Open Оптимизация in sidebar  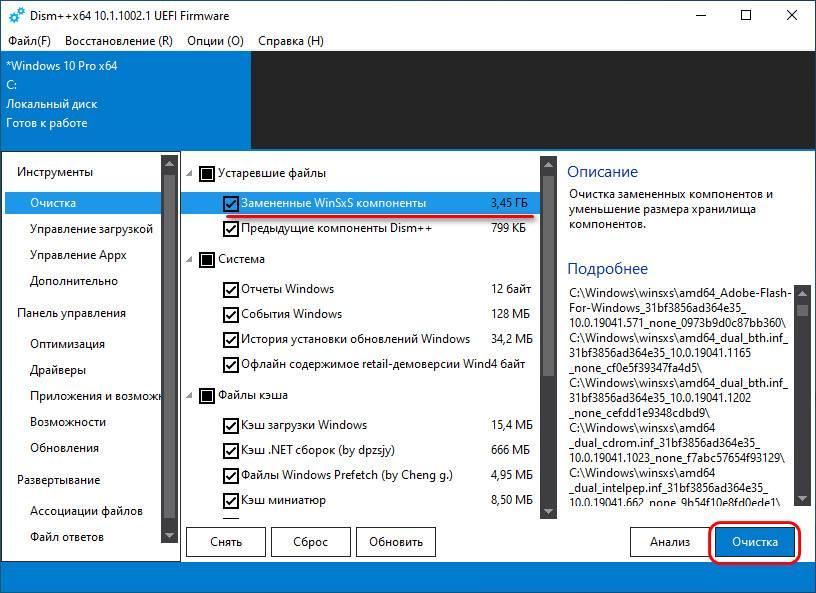[x=67, y=344]
